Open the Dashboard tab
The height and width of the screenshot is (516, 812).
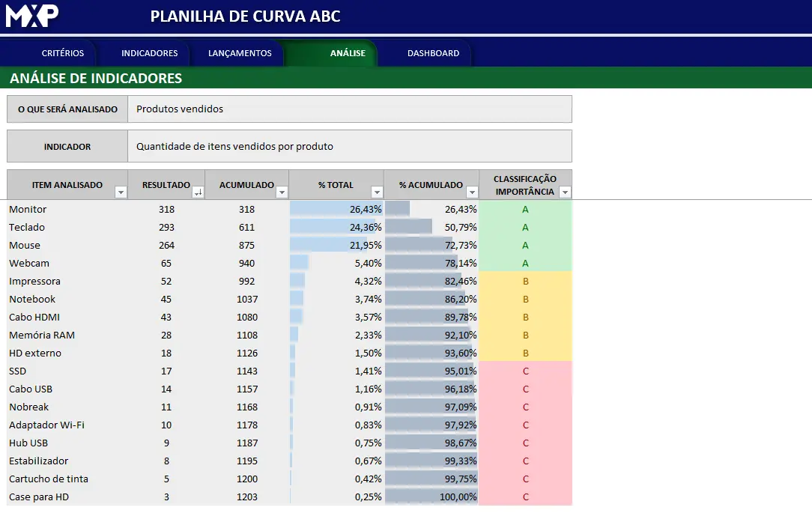point(433,53)
